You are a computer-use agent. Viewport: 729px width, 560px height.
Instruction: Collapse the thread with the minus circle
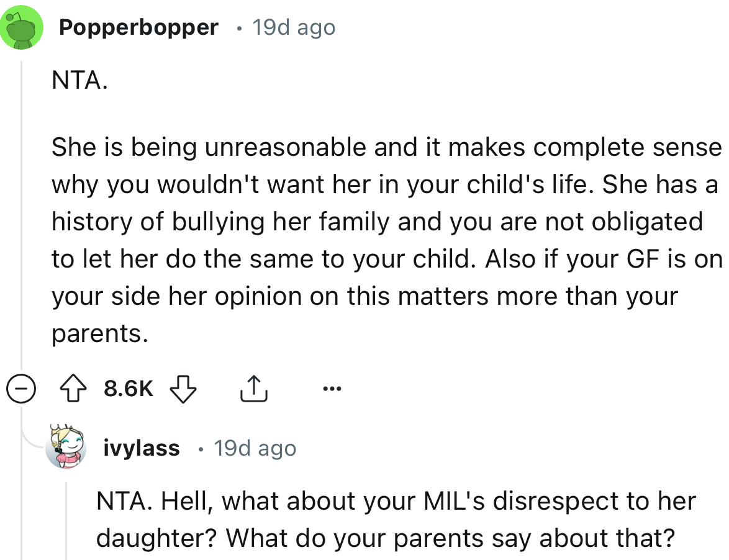point(20,390)
